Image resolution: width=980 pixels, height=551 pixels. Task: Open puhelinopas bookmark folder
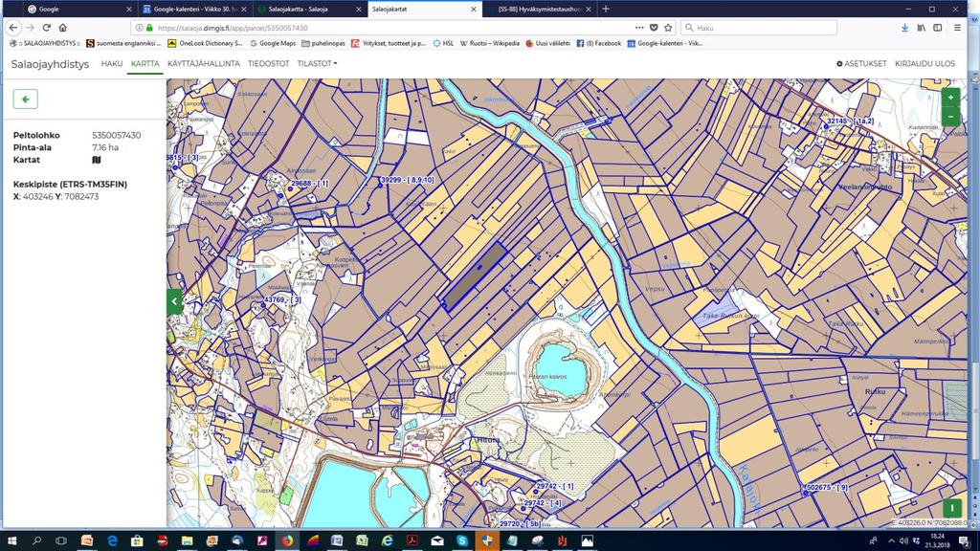pyautogui.click(x=323, y=43)
